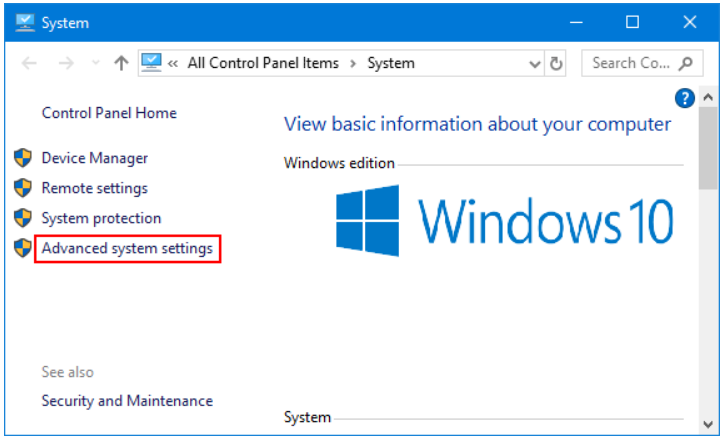Click the computer icon in address bar

coord(151,63)
